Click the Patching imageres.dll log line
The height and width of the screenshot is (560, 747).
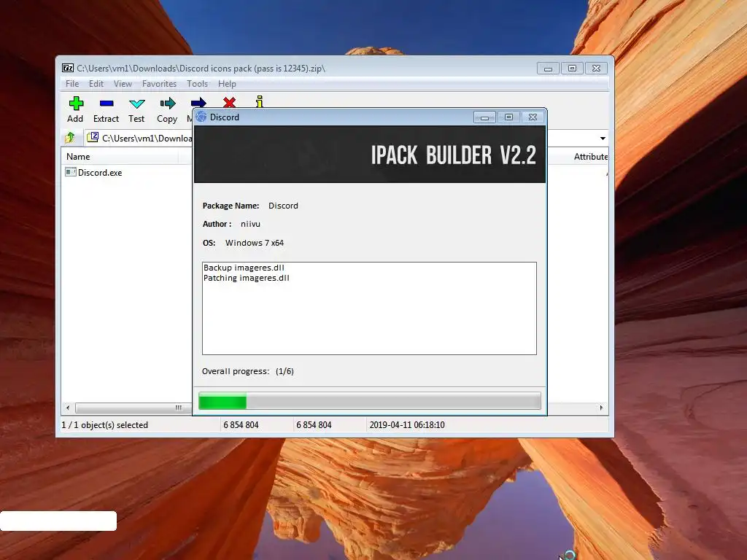(247, 278)
